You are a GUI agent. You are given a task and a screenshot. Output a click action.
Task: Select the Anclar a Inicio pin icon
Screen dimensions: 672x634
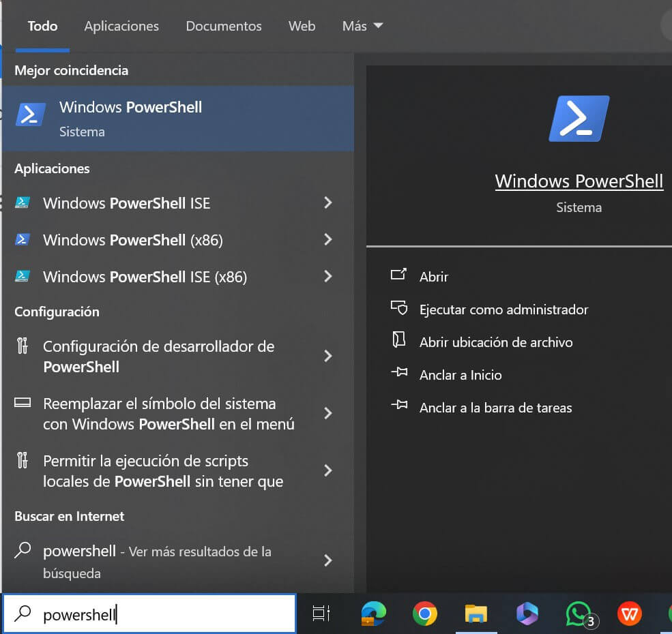(400, 374)
